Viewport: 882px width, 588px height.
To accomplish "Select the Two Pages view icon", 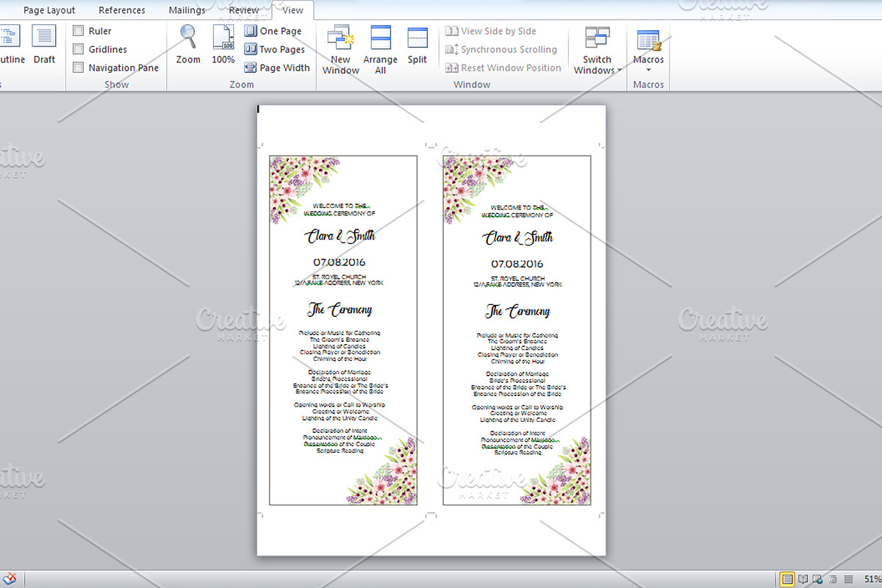I will click(x=276, y=49).
